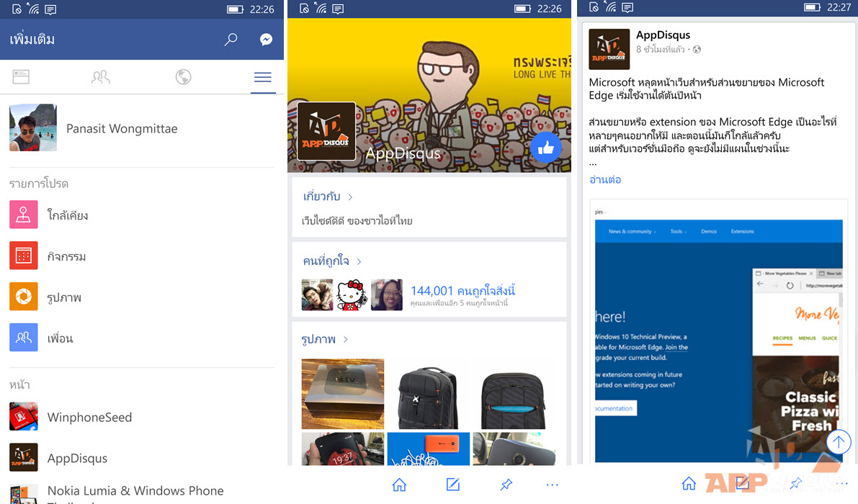Tap the เพิ่มเติม header title
This screenshot has height=504, width=858.
pos(32,40)
